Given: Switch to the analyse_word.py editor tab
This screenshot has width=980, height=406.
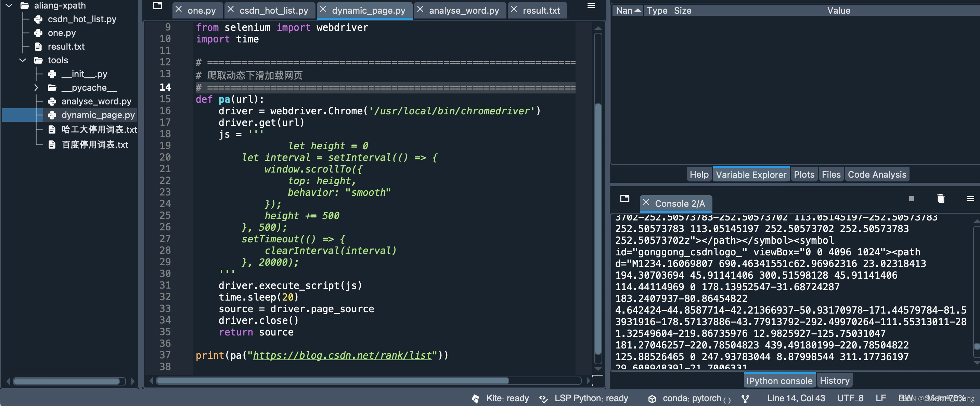Looking at the screenshot, I should coord(464,11).
